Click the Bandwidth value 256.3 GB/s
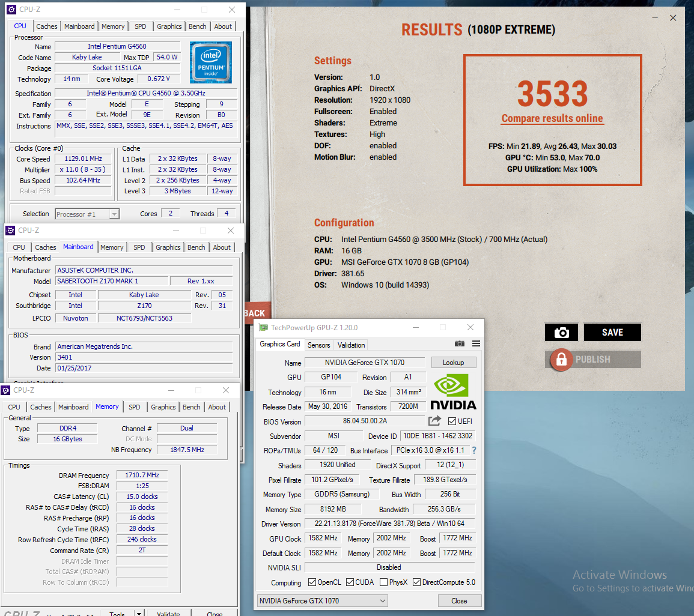 point(444,509)
